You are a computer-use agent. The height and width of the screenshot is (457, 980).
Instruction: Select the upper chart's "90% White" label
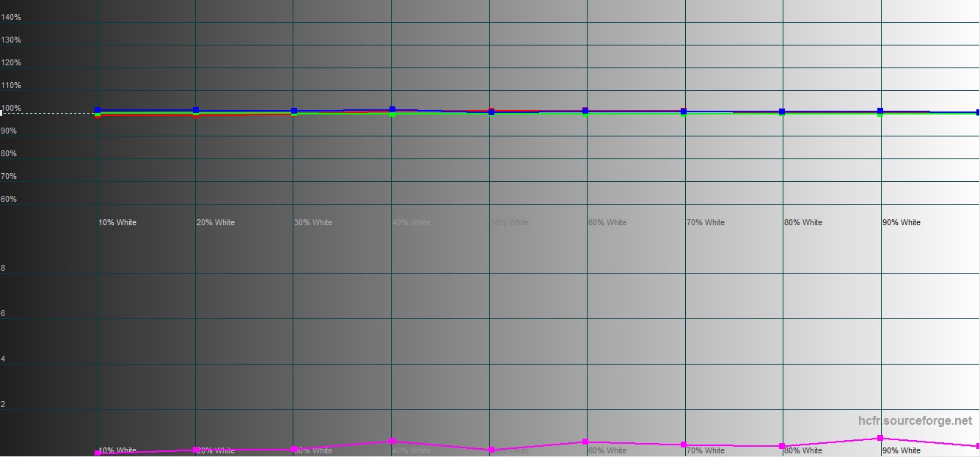[x=901, y=222]
